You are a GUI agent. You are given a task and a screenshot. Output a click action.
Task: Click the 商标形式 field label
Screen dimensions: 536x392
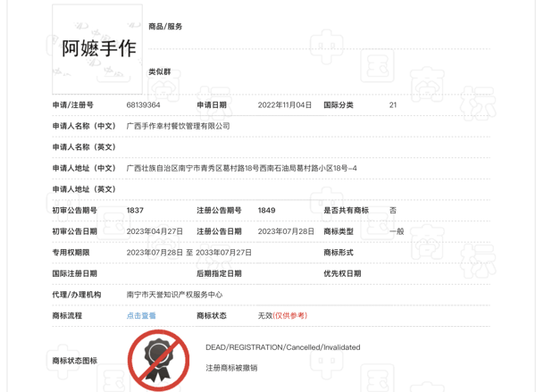click(x=339, y=253)
